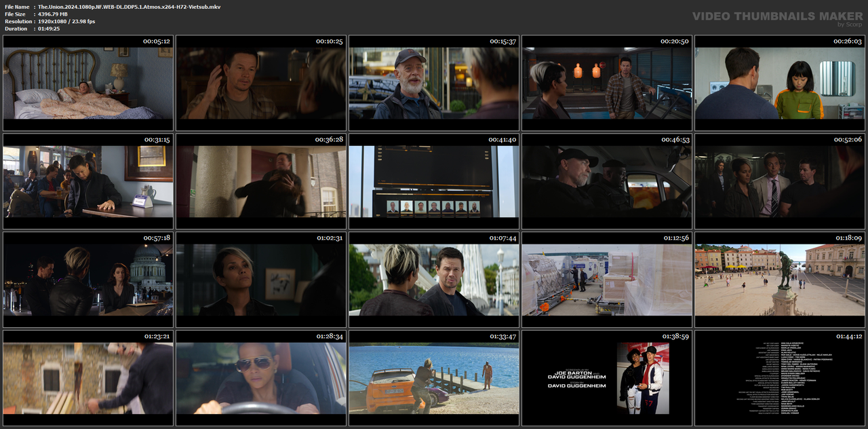Click the Duration label

16,29
